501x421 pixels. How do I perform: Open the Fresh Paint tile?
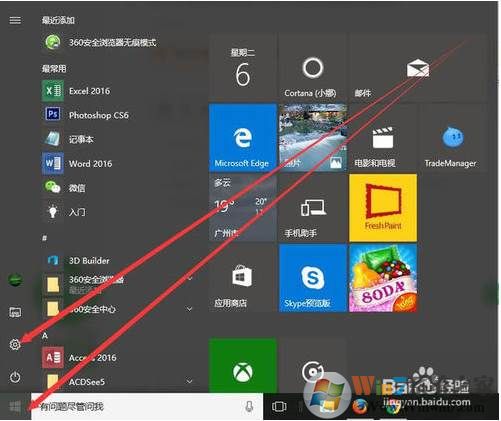point(383,208)
